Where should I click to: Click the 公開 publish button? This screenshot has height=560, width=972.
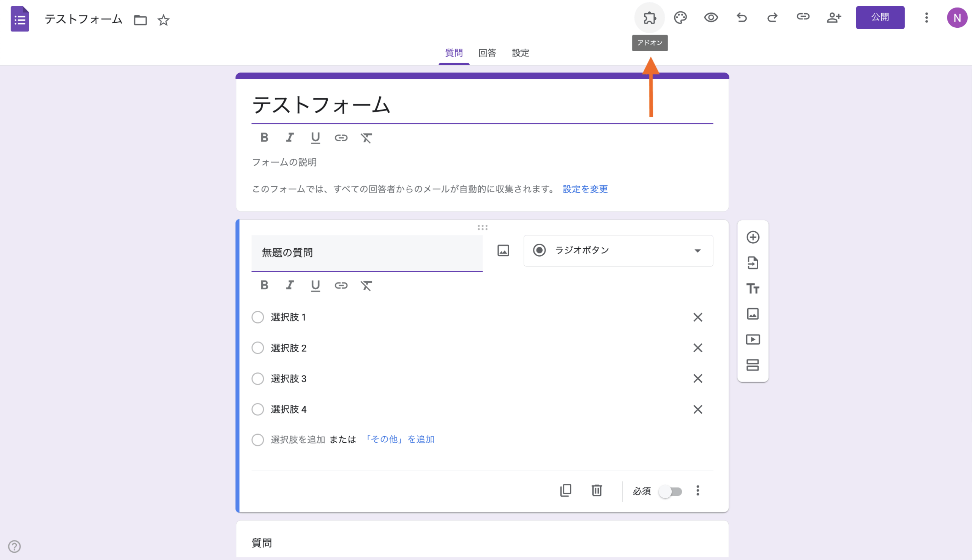tap(880, 17)
